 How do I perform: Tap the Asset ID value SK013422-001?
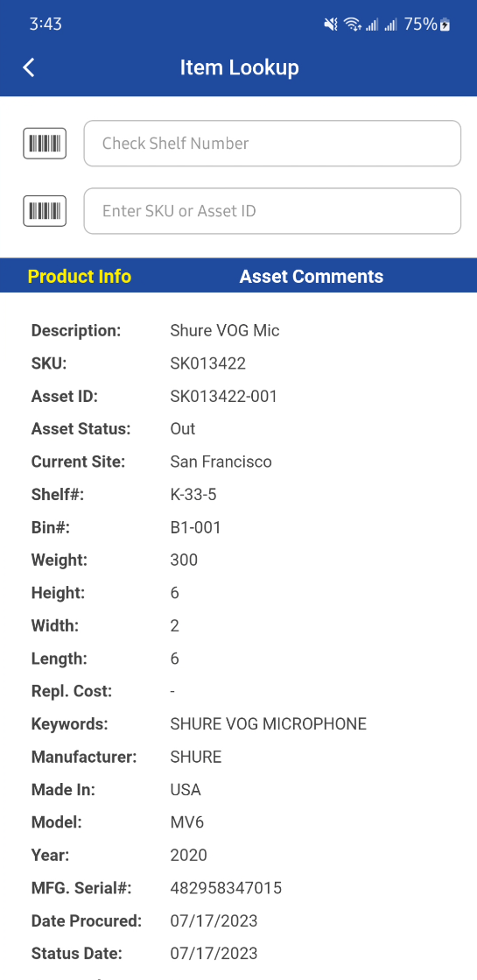click(x=223, y=396)
